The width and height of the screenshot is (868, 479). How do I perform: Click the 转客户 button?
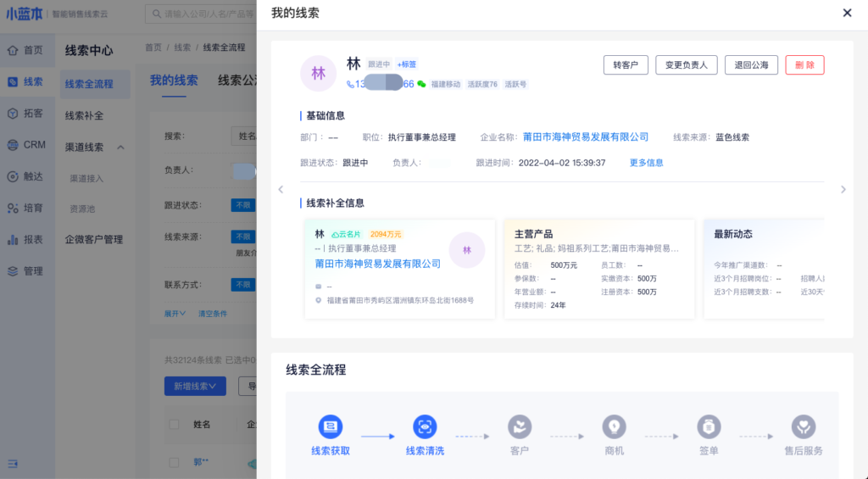(x=626, y=65)
